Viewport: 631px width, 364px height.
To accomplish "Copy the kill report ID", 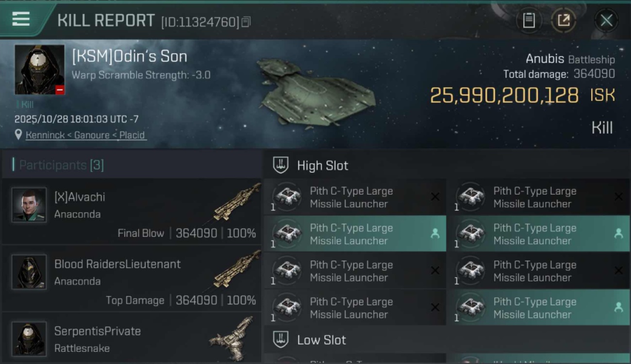I will point(246,22).
